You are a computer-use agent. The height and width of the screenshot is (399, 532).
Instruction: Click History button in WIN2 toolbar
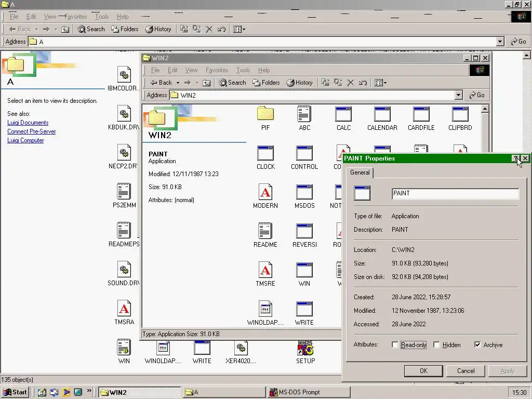pos(300,83)
